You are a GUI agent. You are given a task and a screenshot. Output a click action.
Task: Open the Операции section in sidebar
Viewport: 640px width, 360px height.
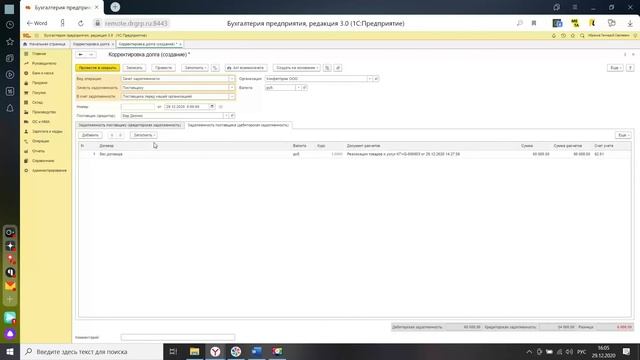coord(40,141)
